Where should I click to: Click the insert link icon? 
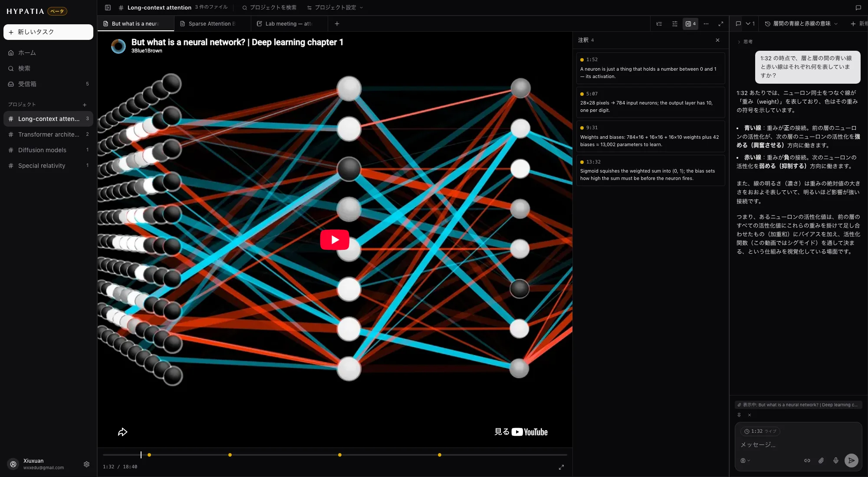(x=807, y=461)
